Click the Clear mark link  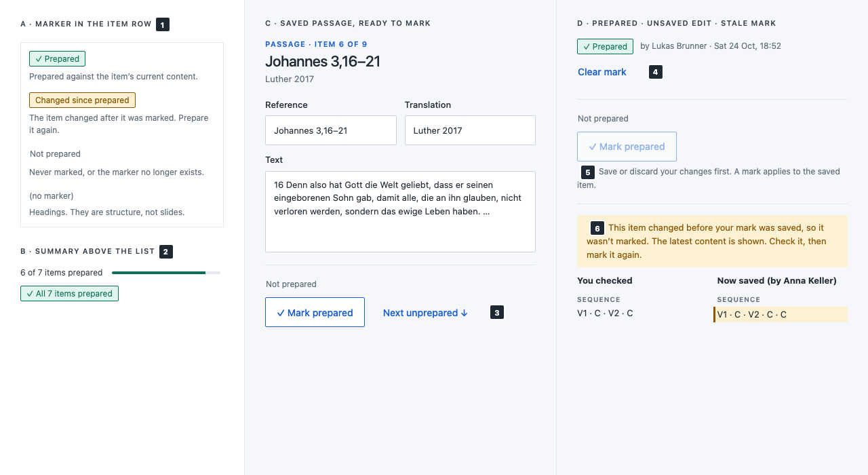point(602,72)
